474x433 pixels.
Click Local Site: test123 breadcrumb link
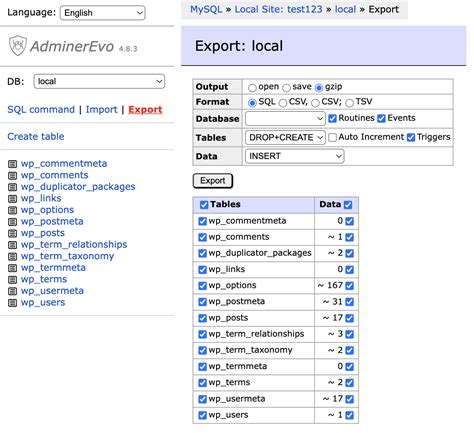click(278, 9)
